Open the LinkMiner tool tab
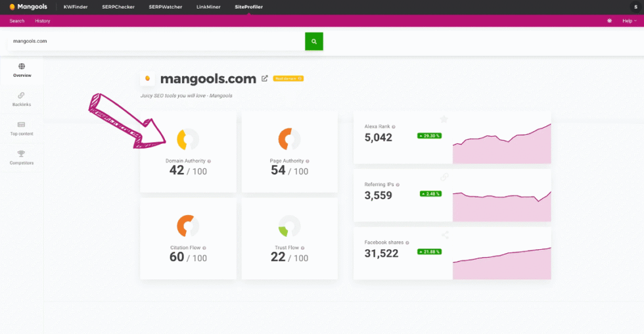This screenshot has height=334, width=644. tap(208, 7)
